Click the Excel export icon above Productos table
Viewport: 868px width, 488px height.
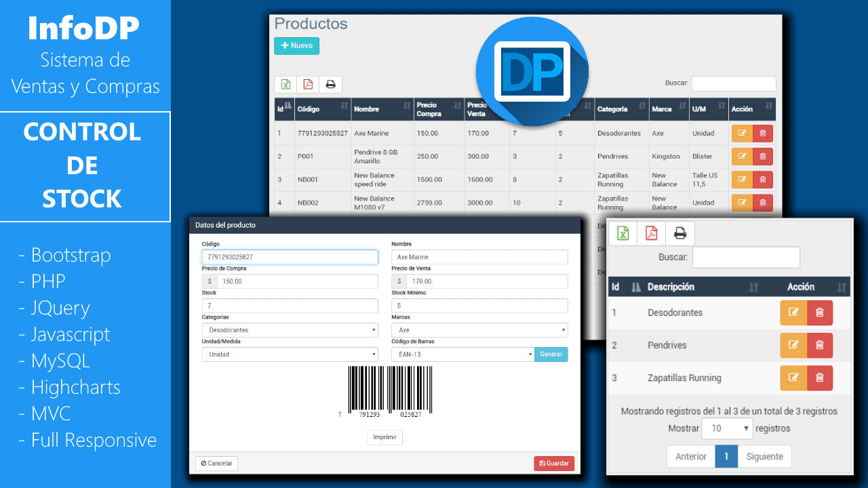click(285, 85)
